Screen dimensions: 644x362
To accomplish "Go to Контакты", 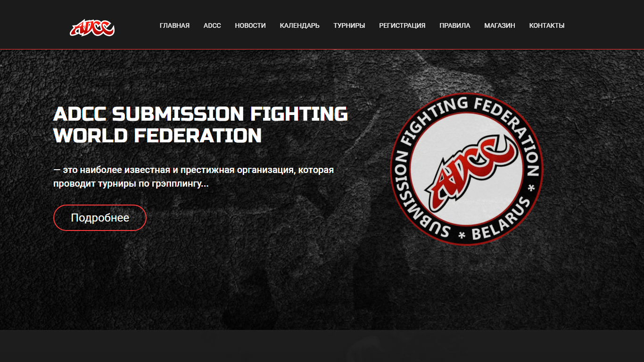I will (547, 25).
